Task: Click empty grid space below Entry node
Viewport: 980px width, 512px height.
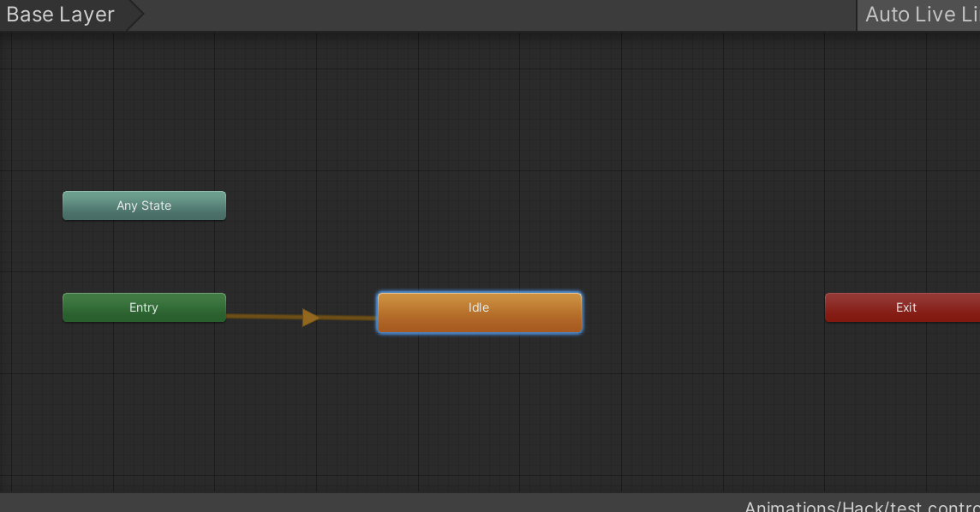Action: pyautogui.click(x=144, y=394)
